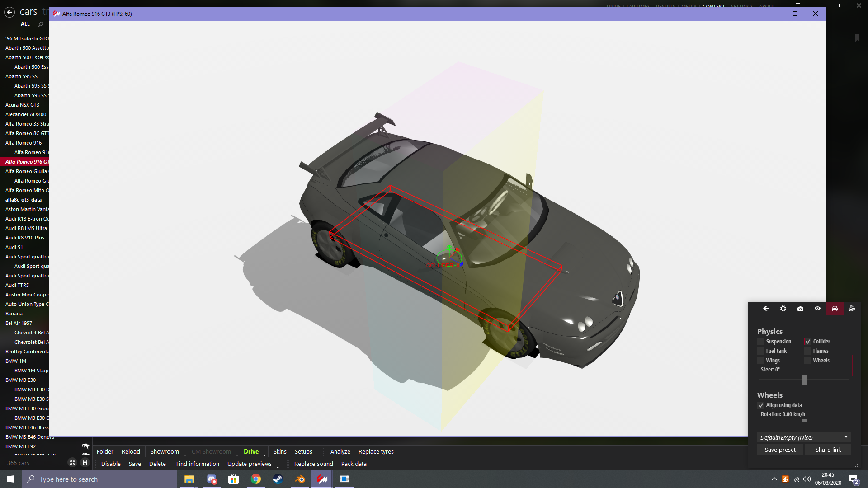Click the Replace sound button

[313, 464]
